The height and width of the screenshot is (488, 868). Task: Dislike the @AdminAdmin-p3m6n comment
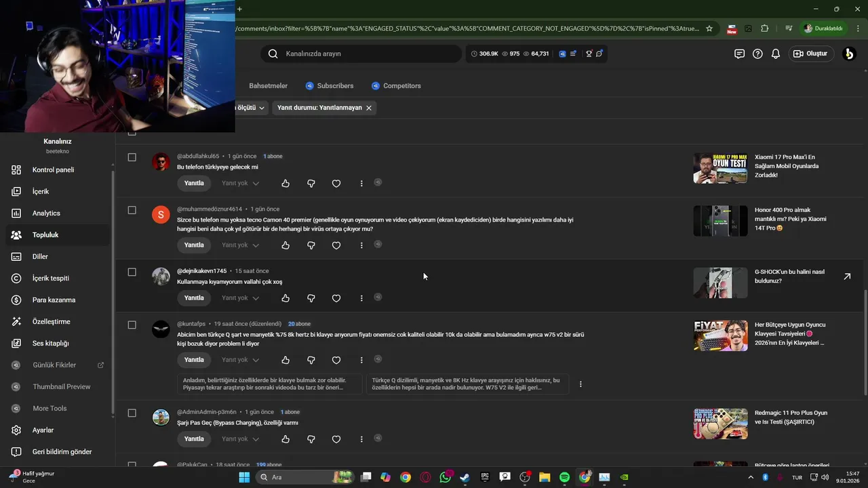point(311,439)
